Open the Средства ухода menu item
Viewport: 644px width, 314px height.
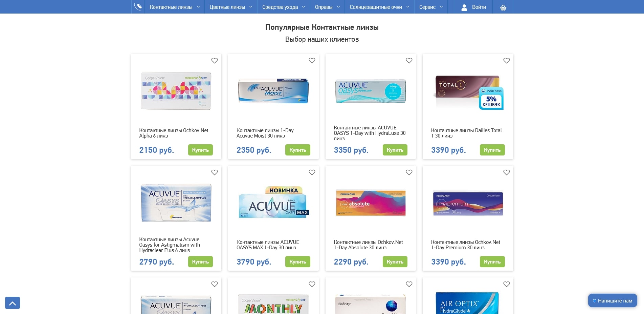pos(284,7)
